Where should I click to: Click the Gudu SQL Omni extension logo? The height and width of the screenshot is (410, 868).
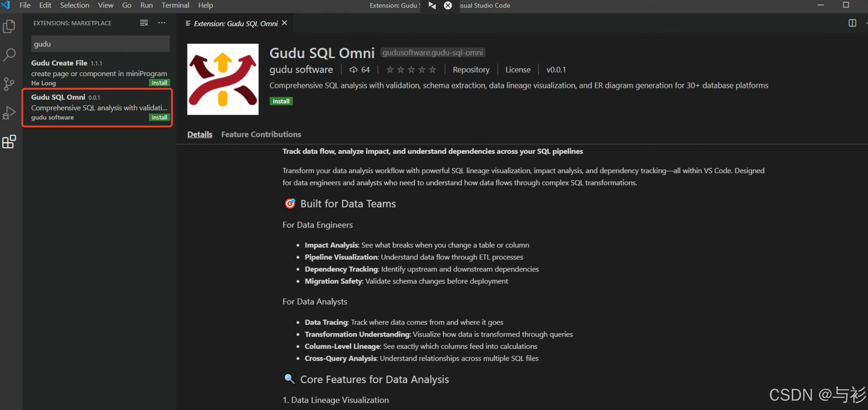tap(223, 79)
